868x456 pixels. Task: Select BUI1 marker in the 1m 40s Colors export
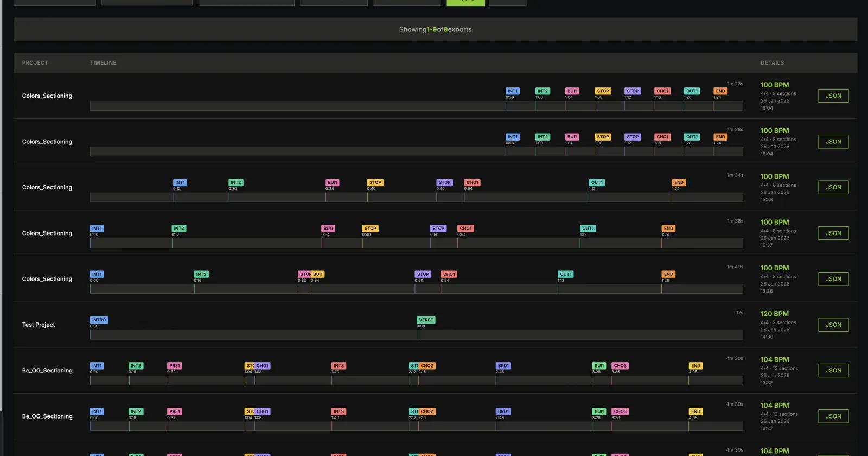(x=318, y=274)
